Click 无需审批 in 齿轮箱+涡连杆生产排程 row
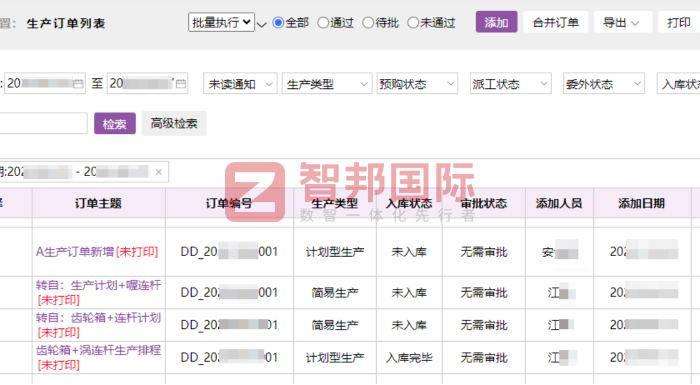Screen dimensions: 700x385 pos(484,358)
